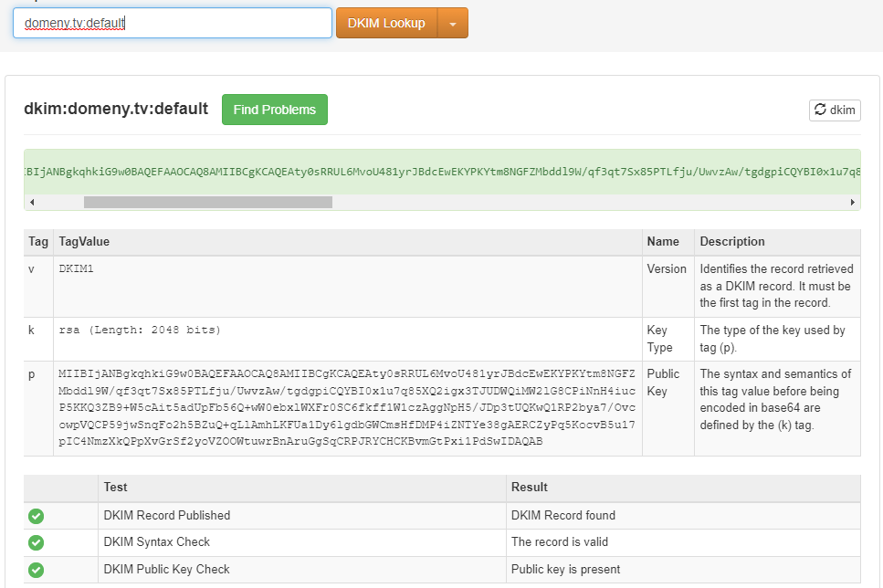The image size is (883, 588).
Task: Select the public key value starting MIIBIjANBgkqhkiG9w0
Action: [x=347, y=407]
